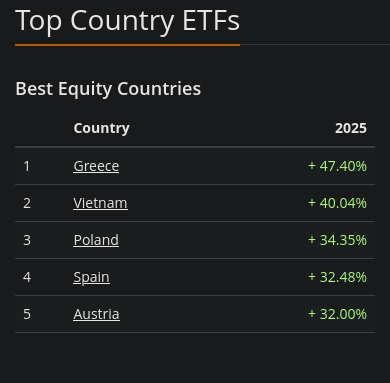Click rank number 3 beside Poland
The width and height of the screenshot is (390, 383).
(x=27, y=240)
